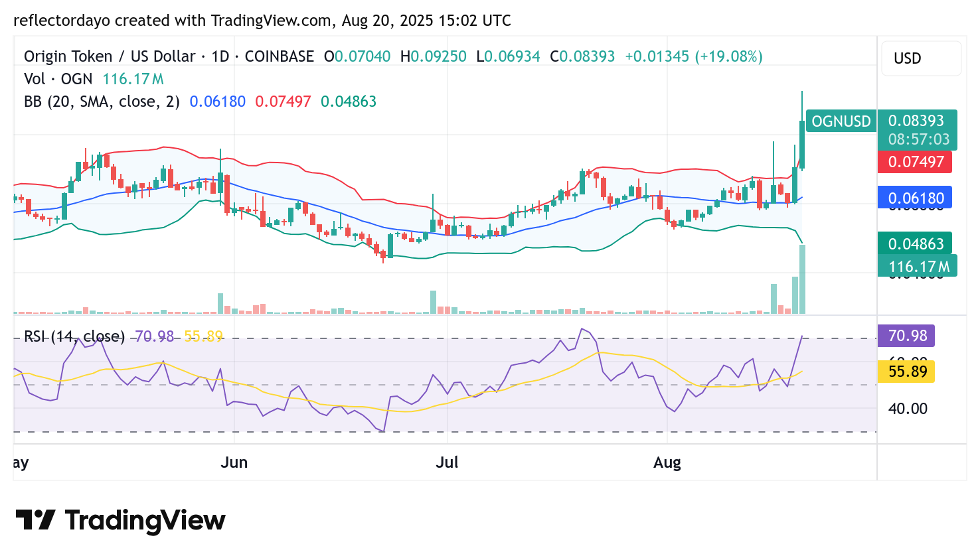This screenshot has width=980, height=560.
Task: Click the 0.08393 current price tag
Action: [916, 121]
